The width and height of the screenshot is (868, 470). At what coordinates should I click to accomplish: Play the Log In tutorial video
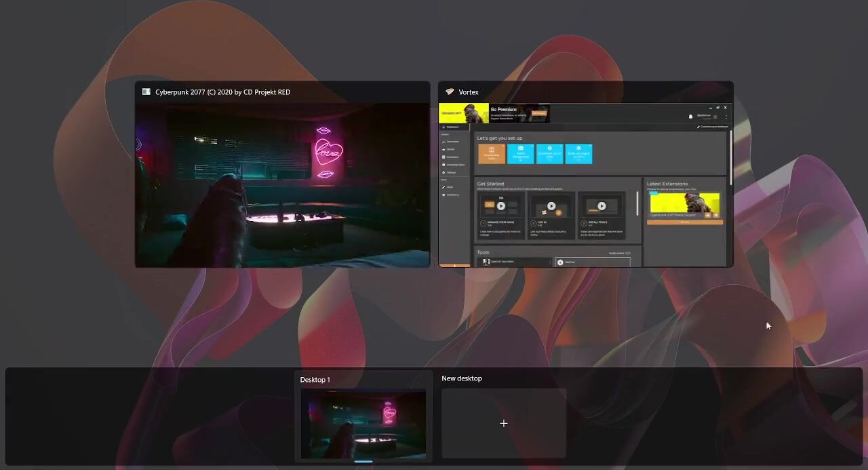click(551, 206)
